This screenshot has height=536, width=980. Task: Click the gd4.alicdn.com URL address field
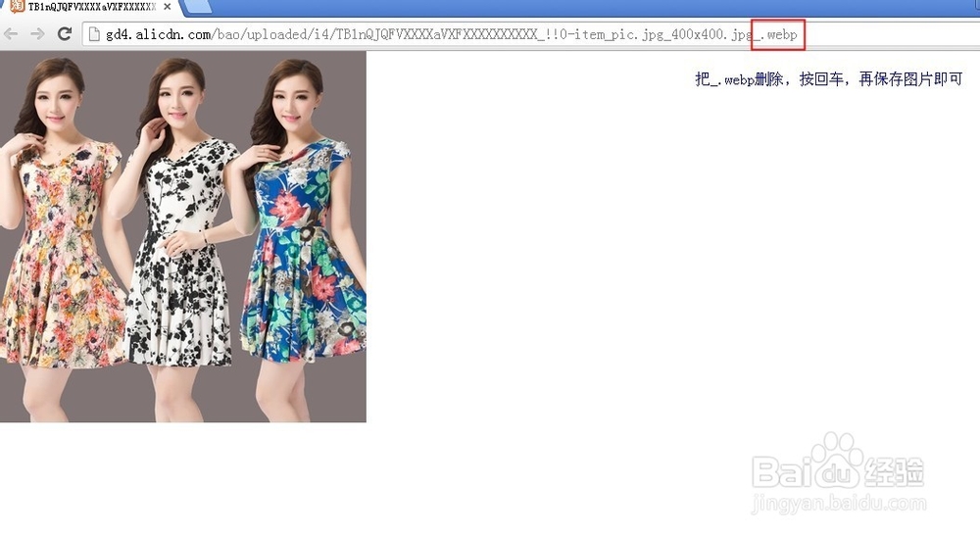(x=531, y=34)
